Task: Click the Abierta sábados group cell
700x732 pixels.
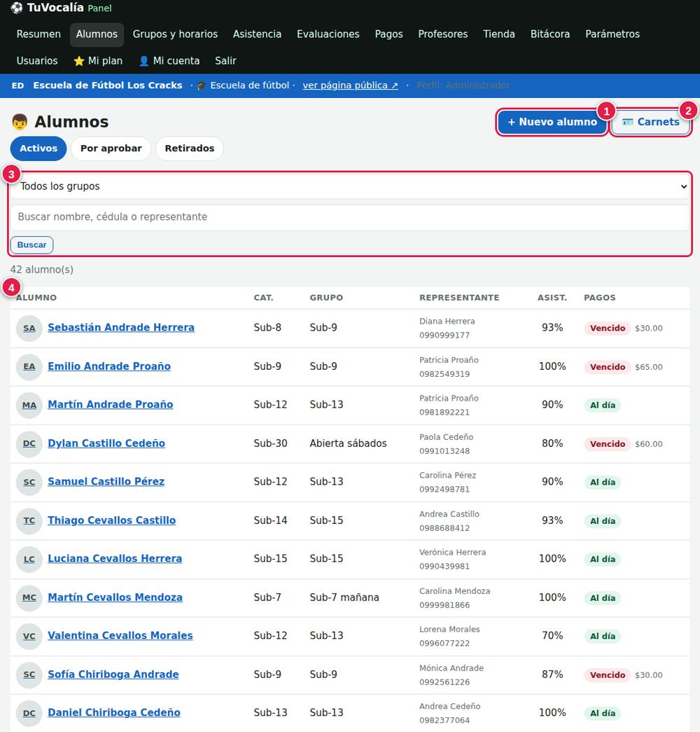Action: pyautogui.click(x=348, y=443)
